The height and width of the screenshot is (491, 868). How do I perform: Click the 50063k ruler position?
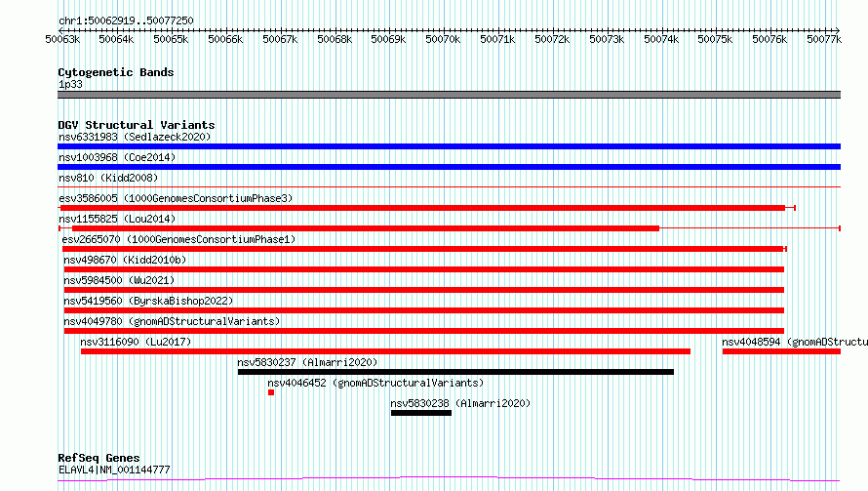[62, 39]
